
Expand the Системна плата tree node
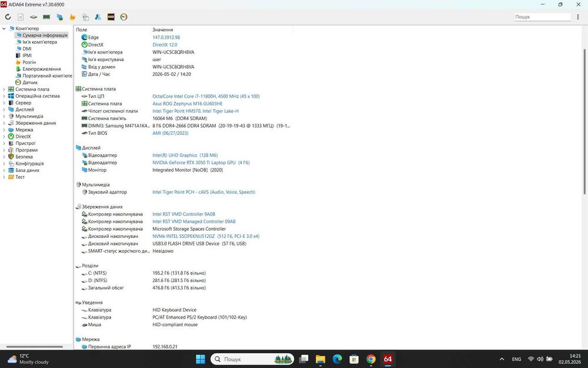(4, 89)
